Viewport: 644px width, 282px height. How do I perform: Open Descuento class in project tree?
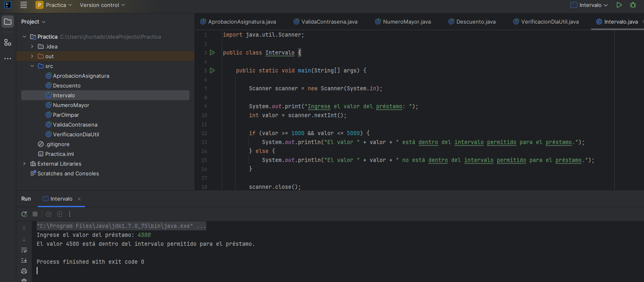point(63,85)
